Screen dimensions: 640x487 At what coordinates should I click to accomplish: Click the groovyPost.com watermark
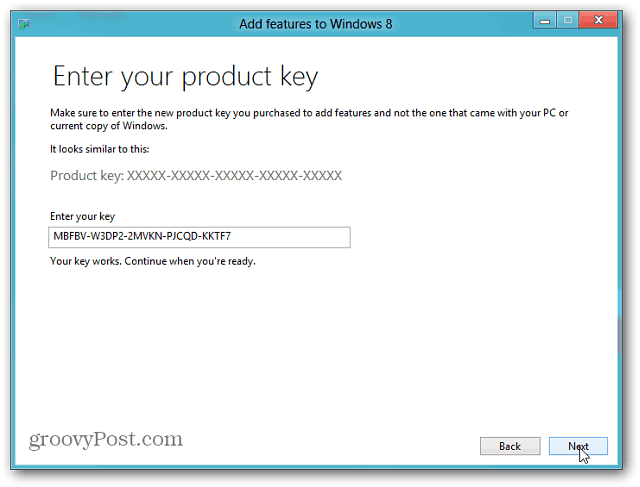[x=106, y=440]
